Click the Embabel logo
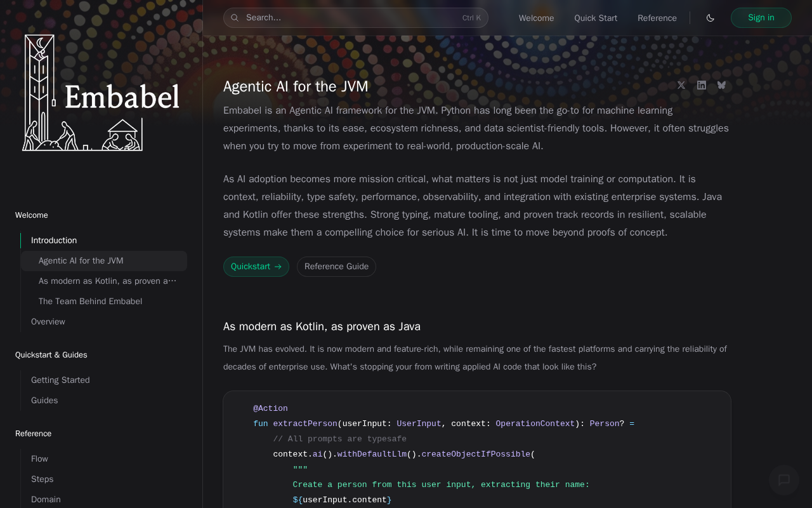The image size is (812, 508). [101, 93]
